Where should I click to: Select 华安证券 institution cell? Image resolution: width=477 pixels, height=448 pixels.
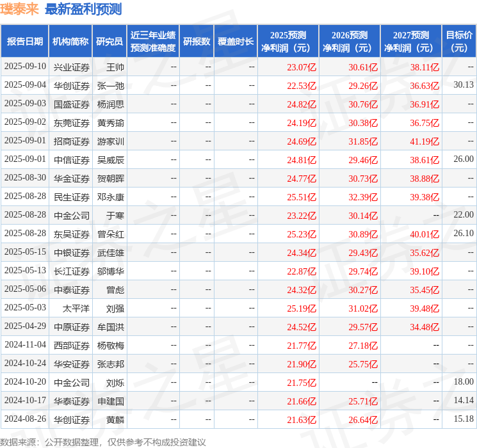(x=72, y=364)
